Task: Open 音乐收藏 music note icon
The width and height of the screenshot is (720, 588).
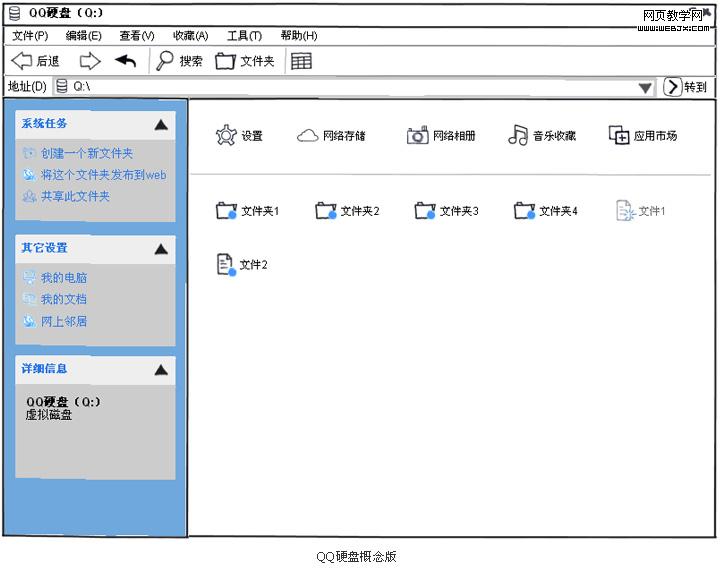Action: (517, 136)
